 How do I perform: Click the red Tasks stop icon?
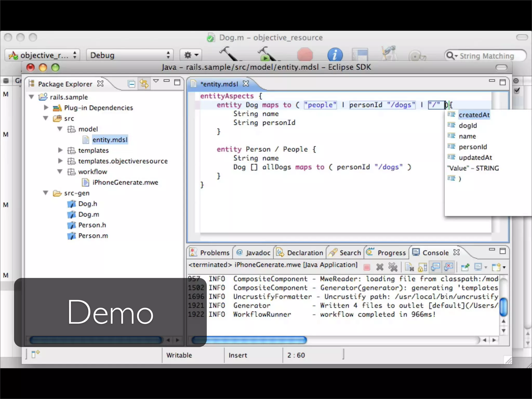tap(305, 54)
